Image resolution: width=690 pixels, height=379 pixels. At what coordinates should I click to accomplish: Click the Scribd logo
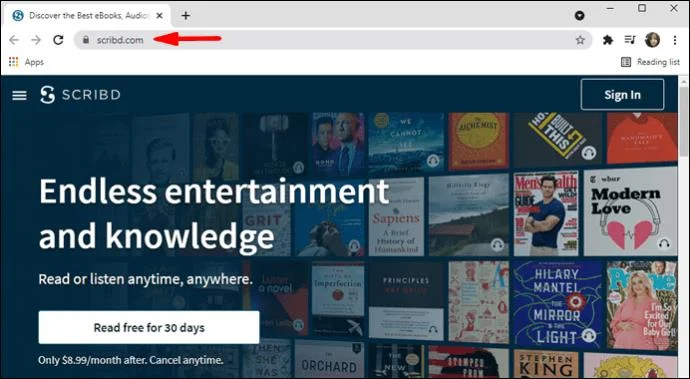click(80, 95)
